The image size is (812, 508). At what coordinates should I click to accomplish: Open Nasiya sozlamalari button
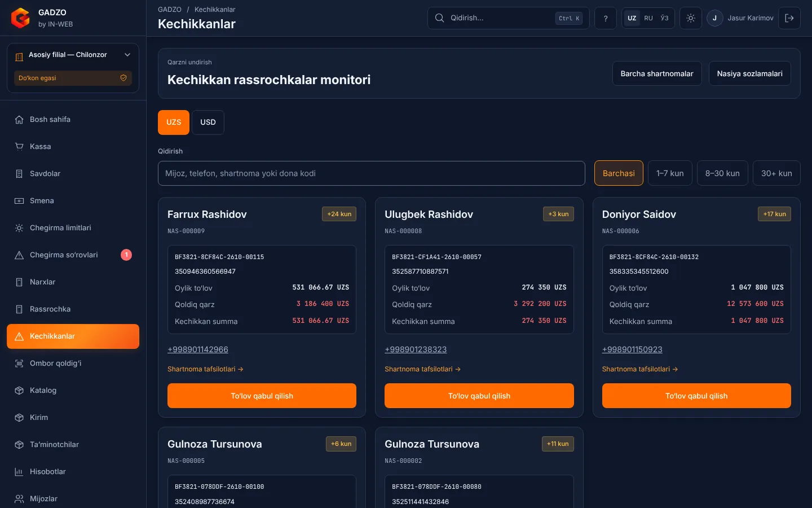click(749, 73)
